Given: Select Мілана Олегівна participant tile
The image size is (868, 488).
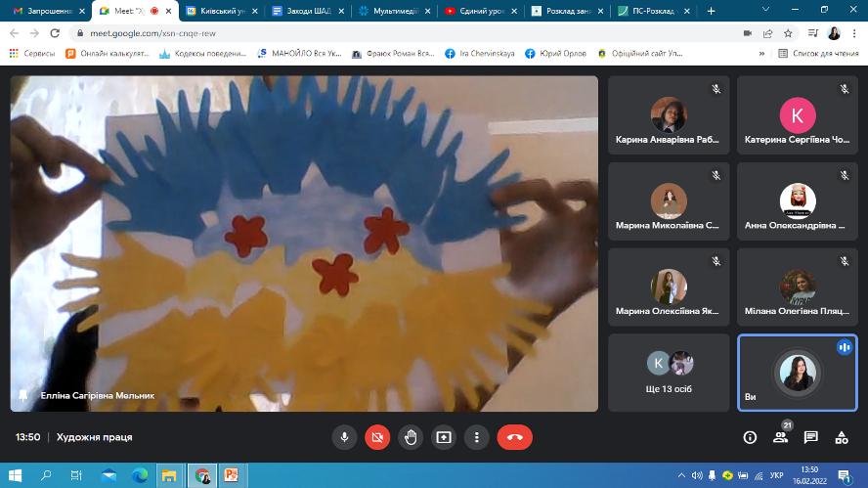Looking at the screenshot, I should click(798, 287).
